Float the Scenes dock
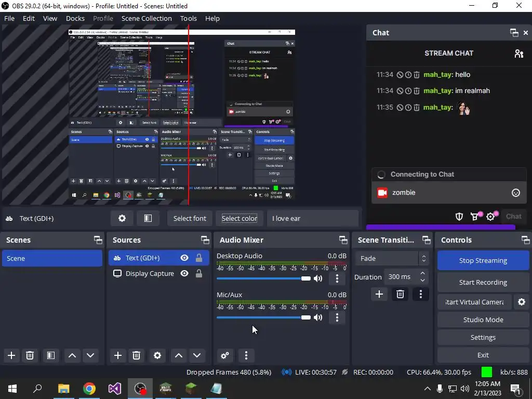The width and height of the screenshot is (532, 399). click(98, 240)
